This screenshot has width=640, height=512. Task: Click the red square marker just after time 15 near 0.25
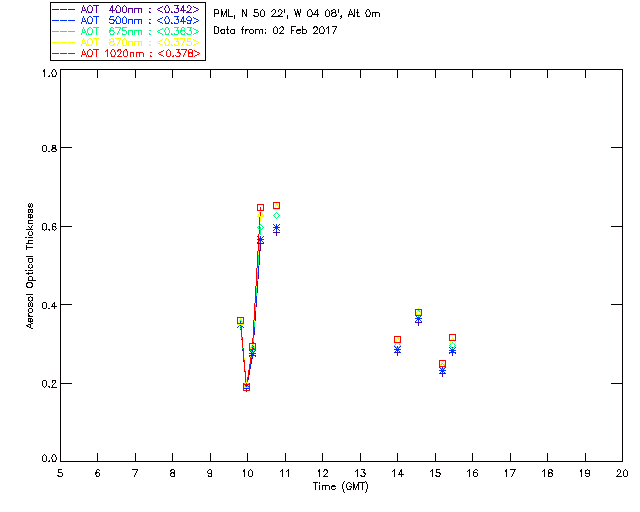pos(442,364)
